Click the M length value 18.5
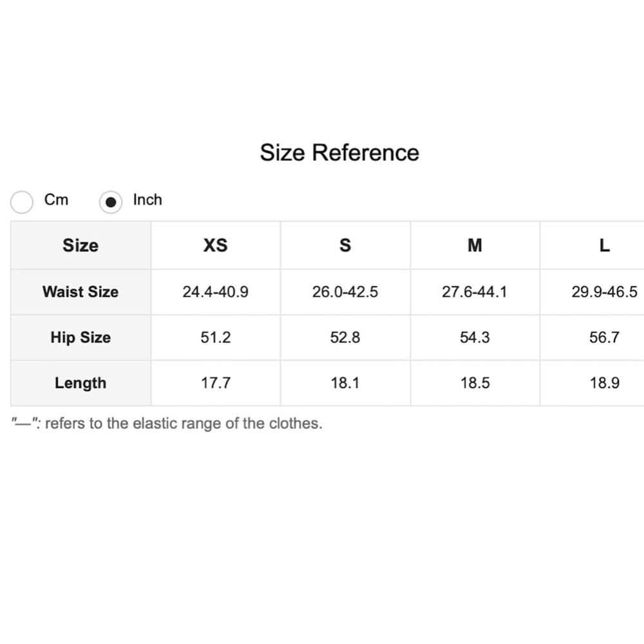644x644 pixels. 475,383
